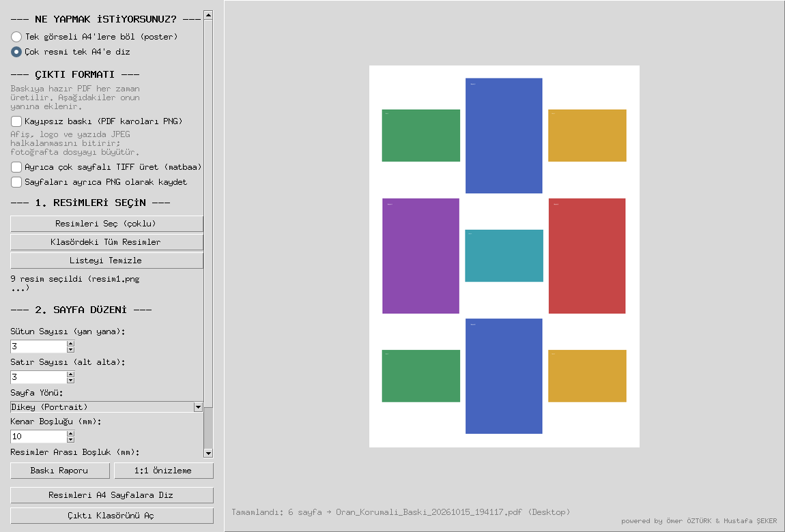Image resolution: width=785 pixels, height=532 pixels.
Task: Decrease 'Kenar Boşluğu' with the down arrow
Action: point(70,439)
